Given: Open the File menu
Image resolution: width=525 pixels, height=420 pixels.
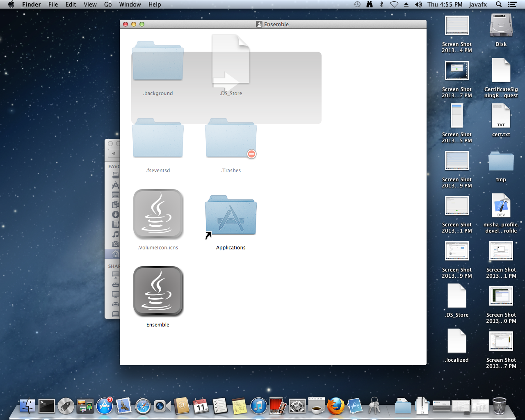Looking at the screenshot, I should pos(53,5).
